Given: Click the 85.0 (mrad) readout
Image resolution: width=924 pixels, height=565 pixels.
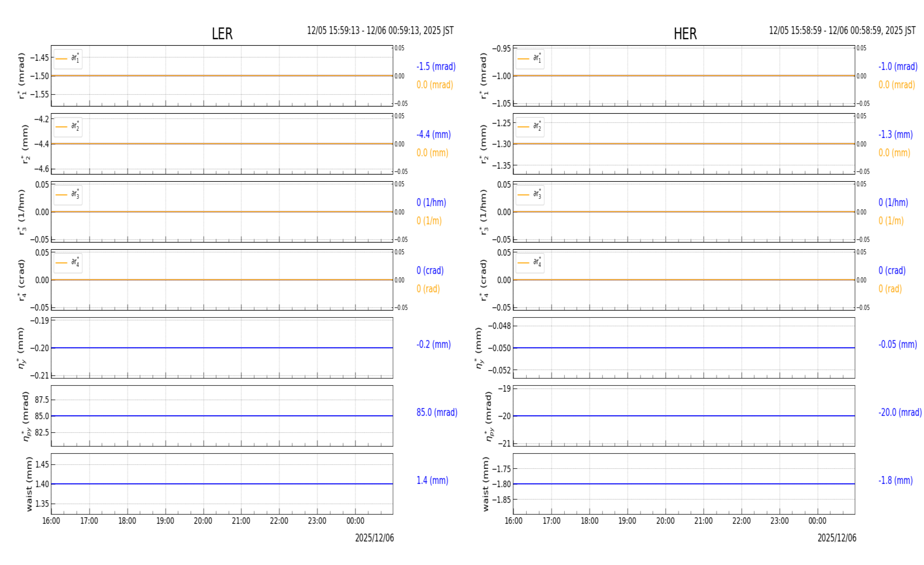Looking at the screenshot, I should point(437,413).
